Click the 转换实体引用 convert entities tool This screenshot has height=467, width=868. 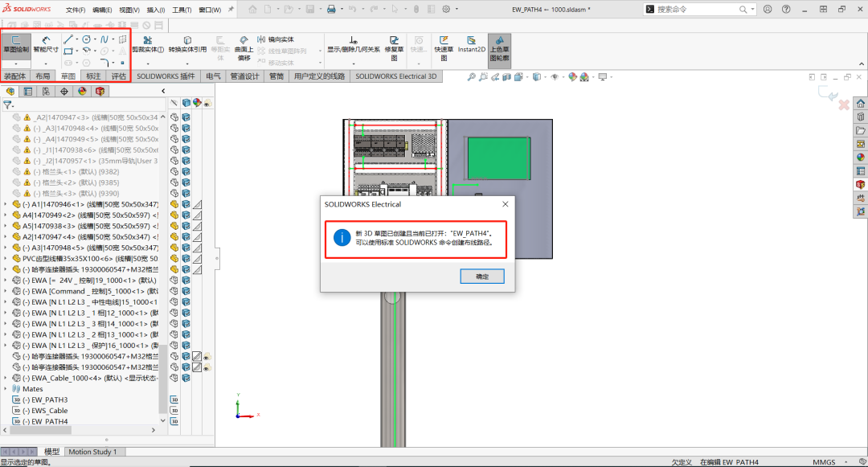click(x=187, y=44)
